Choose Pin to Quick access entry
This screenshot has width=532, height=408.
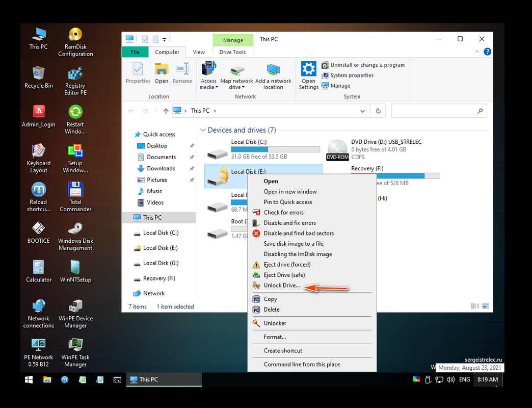[x=312, y=202]
